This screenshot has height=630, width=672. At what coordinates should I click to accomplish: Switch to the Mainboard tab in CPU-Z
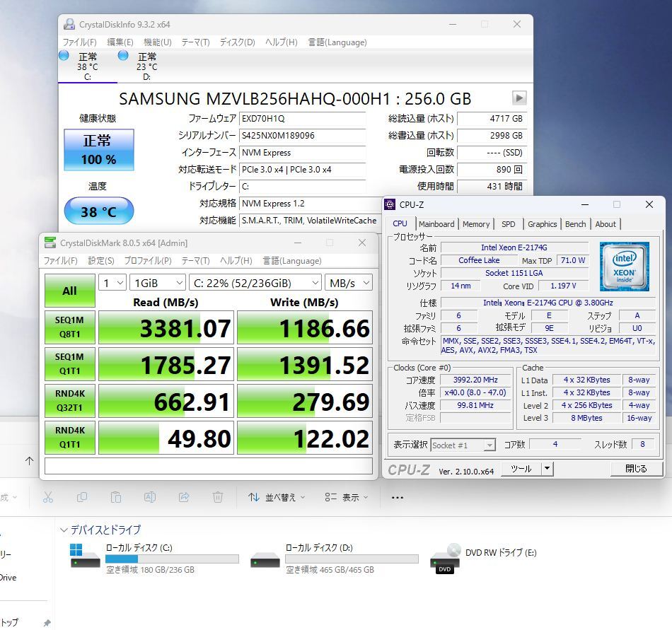pos(436,224)
